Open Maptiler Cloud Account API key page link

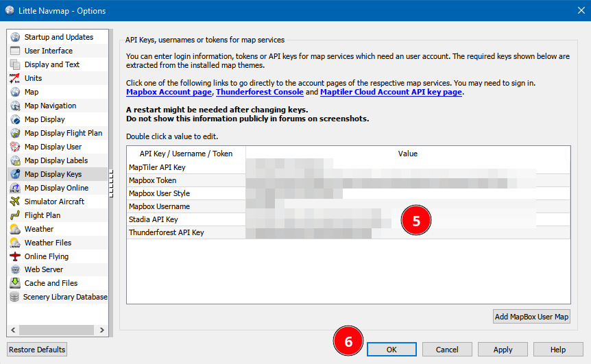coord(391,92)
